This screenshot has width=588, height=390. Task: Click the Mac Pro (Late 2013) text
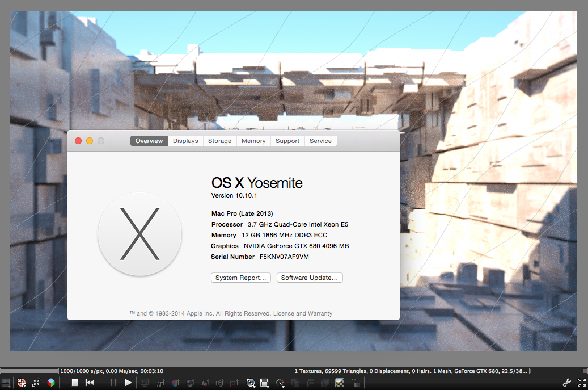[x=242, y=213]
